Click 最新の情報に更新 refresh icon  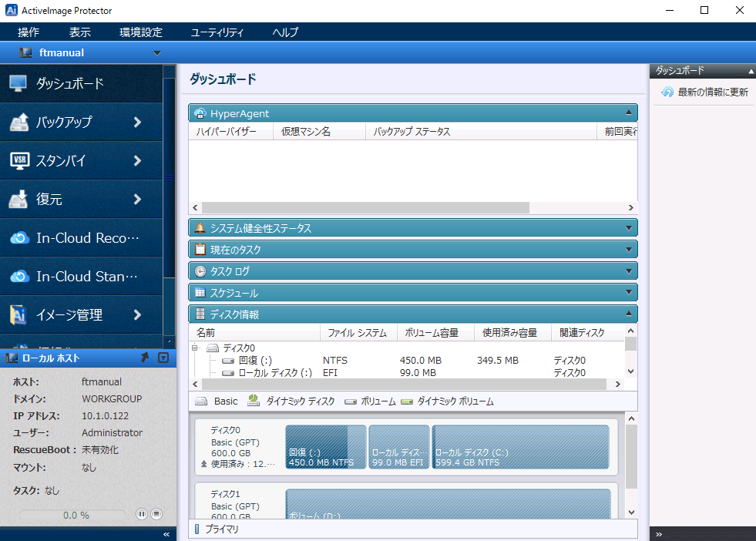667,92
